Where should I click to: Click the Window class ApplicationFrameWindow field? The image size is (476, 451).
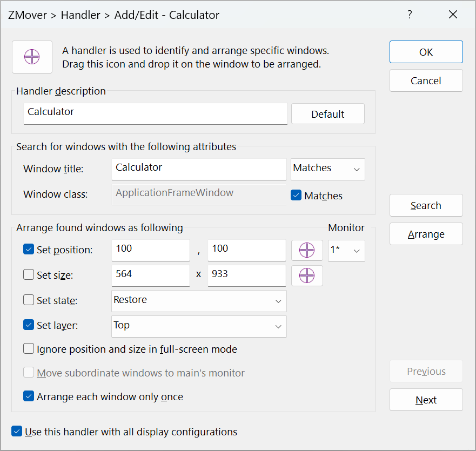point(199,194)
